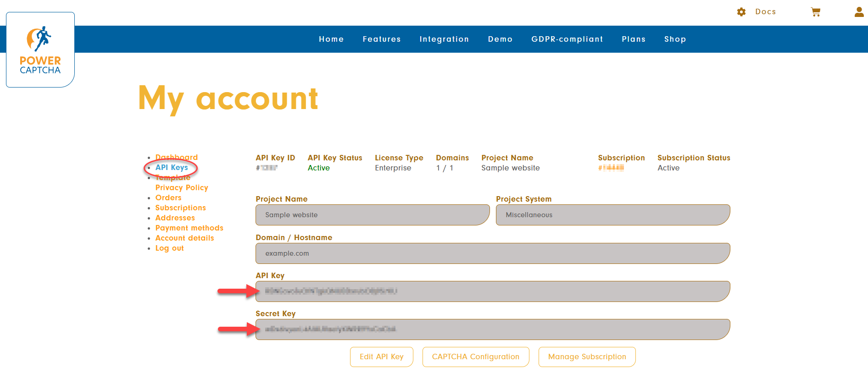Open Addresses in account sidebar
This screenshot has height=373, width=868.
click(175, 218)
